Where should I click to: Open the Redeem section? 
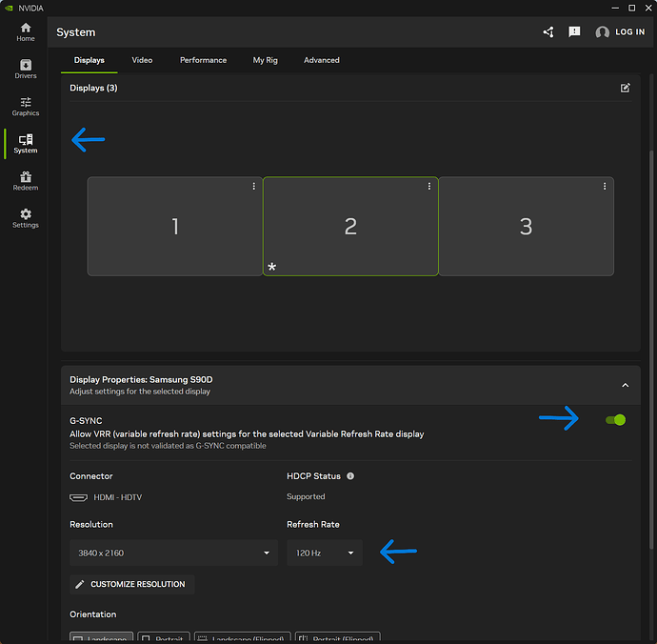[26, 181]
